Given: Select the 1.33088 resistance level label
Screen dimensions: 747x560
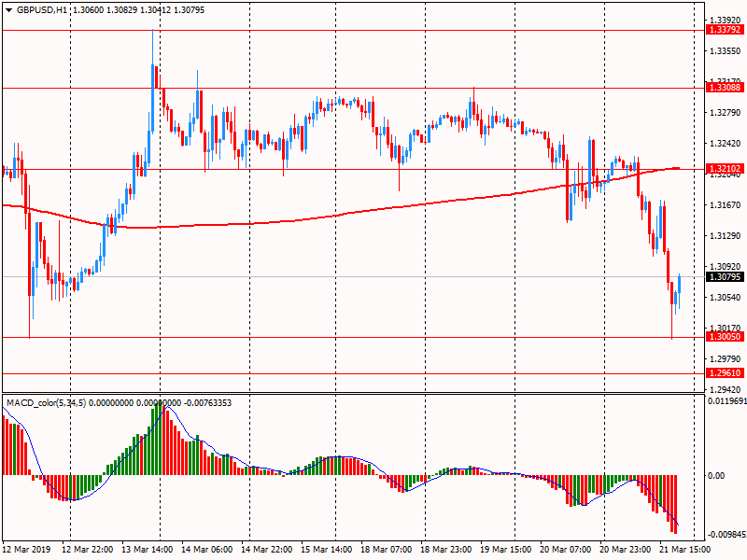Looking at the screenshot, I should pos(725,88).
